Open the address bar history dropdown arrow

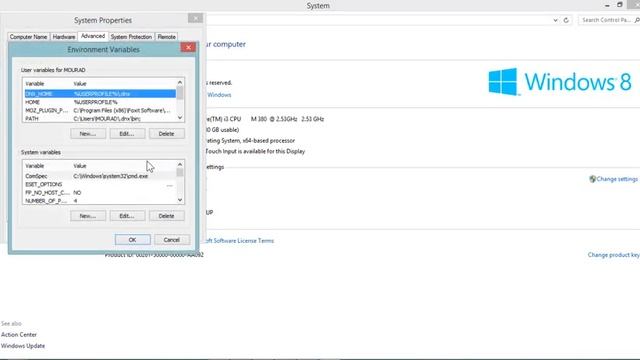(555, 20)
